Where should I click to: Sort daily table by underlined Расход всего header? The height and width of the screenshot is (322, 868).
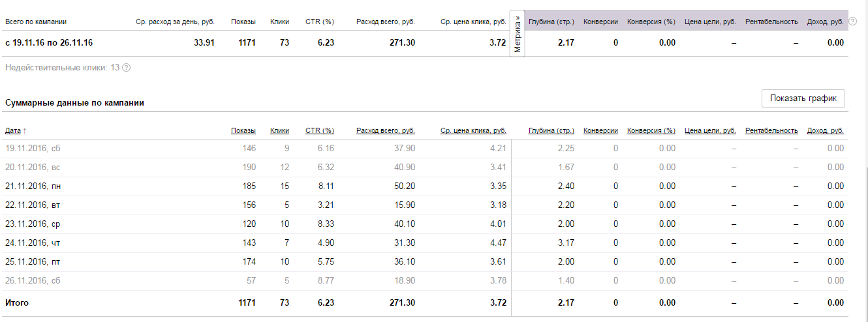click(385, 130)
